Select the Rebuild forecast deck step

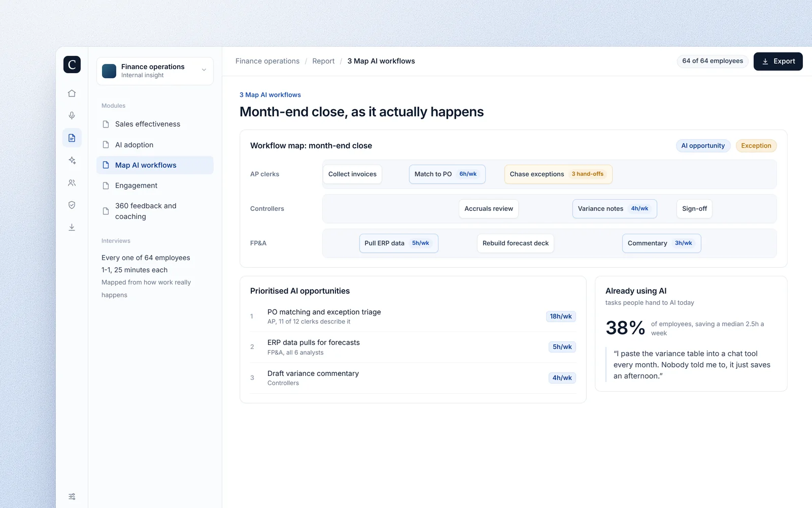pos(516,243)
